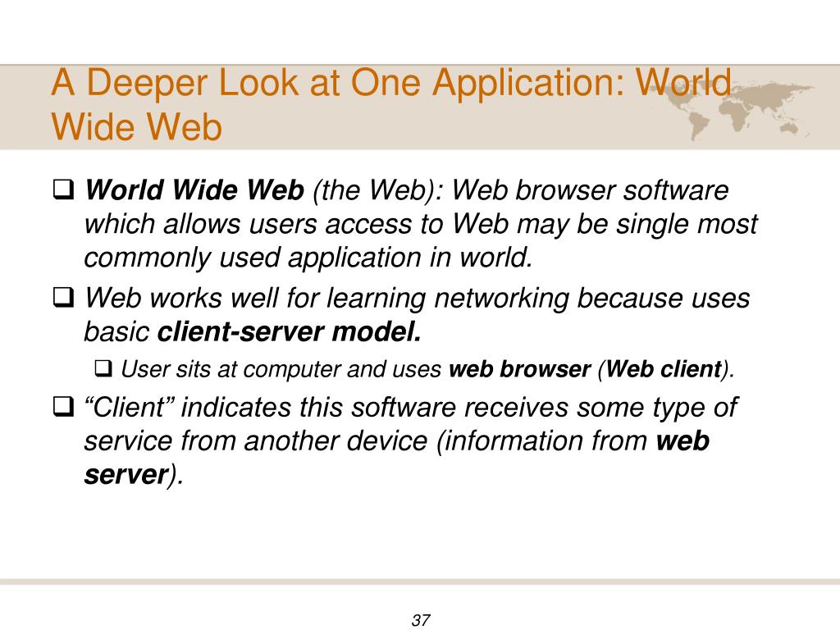Click the bold word "server" on last line
Image resolution: width=840 pixels, height=630 pixels.
pyautogui.click(x=126, y=475)
